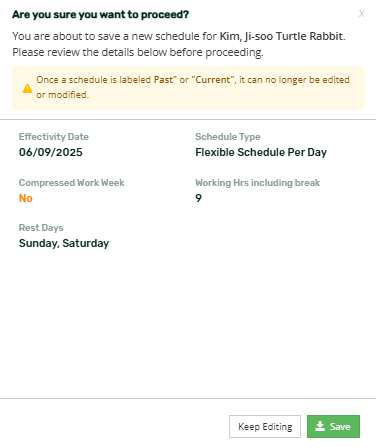Click the yellow warning triangle icon
This screenshot has height=448, width=376.
(x=27, y=88)
